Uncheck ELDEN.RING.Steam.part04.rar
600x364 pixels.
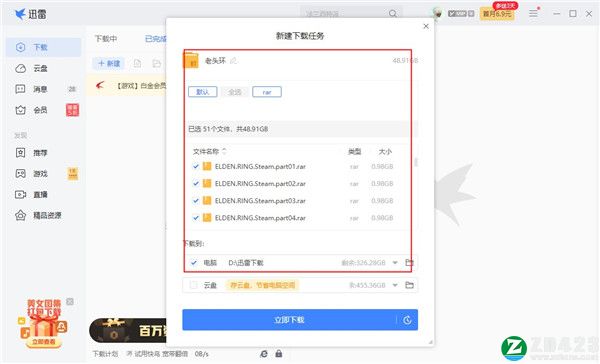(x=196, y=218)
